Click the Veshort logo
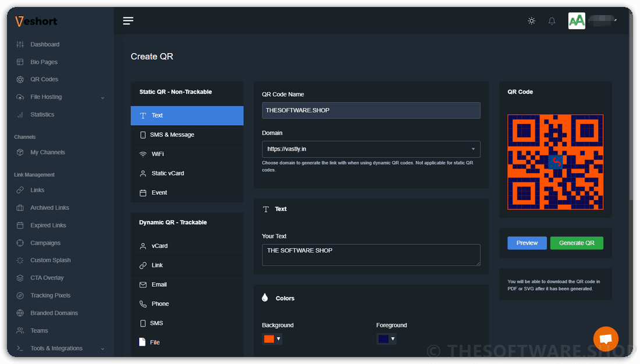This screenshot has height=364, width=640. tap(36, 21)
